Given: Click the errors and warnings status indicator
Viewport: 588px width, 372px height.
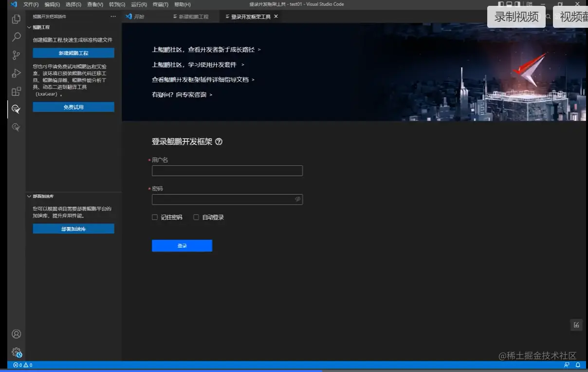Looking at the screenshot, I should click(x=23, y=365).
